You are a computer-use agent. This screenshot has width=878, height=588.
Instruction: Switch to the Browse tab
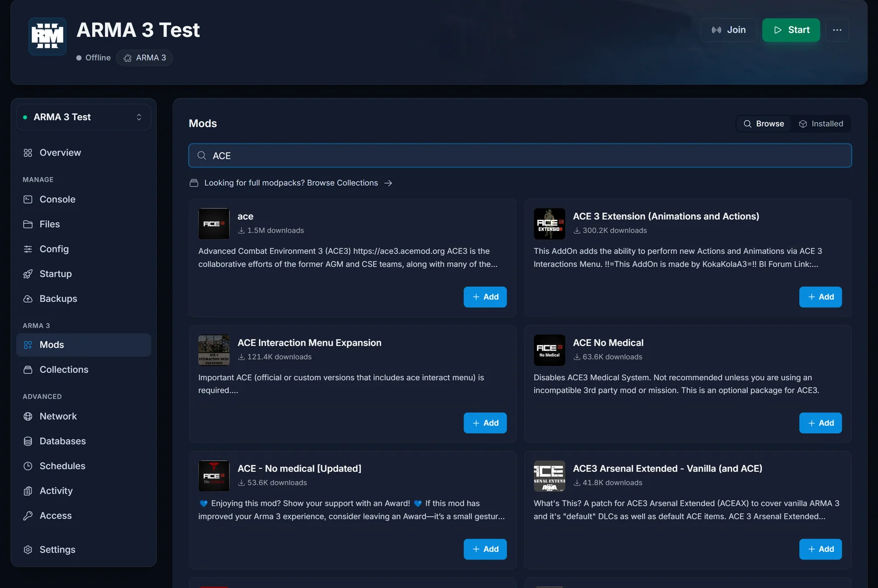click(x=764, y=124)
